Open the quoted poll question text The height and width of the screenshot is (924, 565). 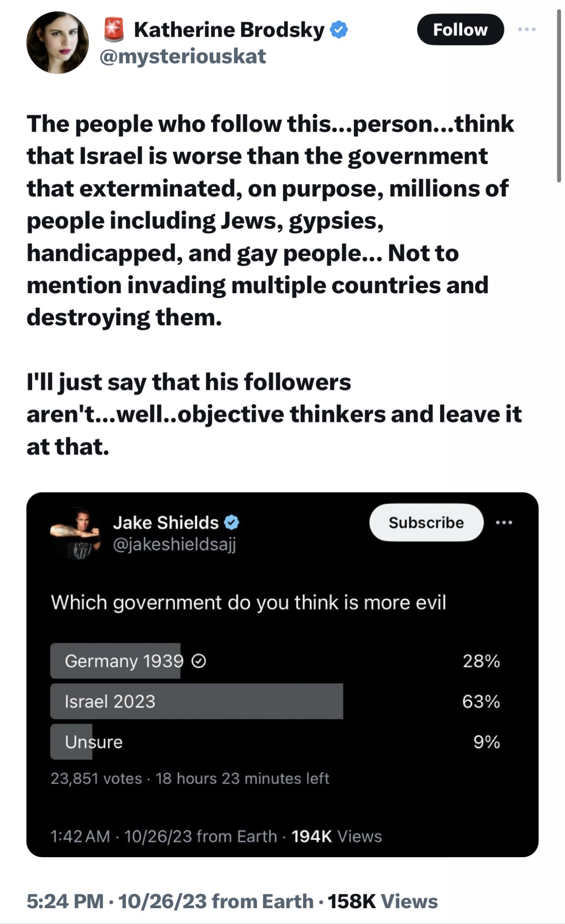pyautogui.click(x=248, y=603)
